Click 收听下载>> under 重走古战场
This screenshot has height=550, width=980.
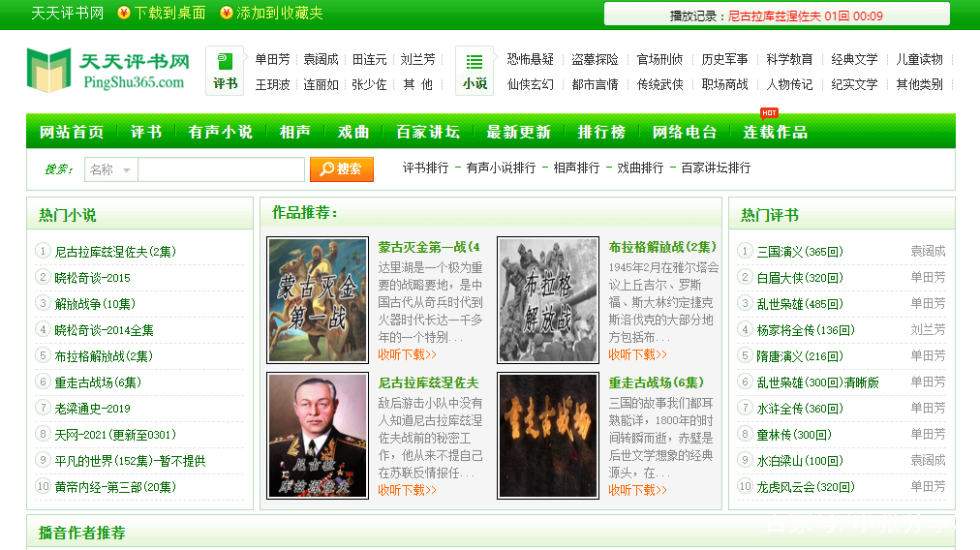[637, 490]
